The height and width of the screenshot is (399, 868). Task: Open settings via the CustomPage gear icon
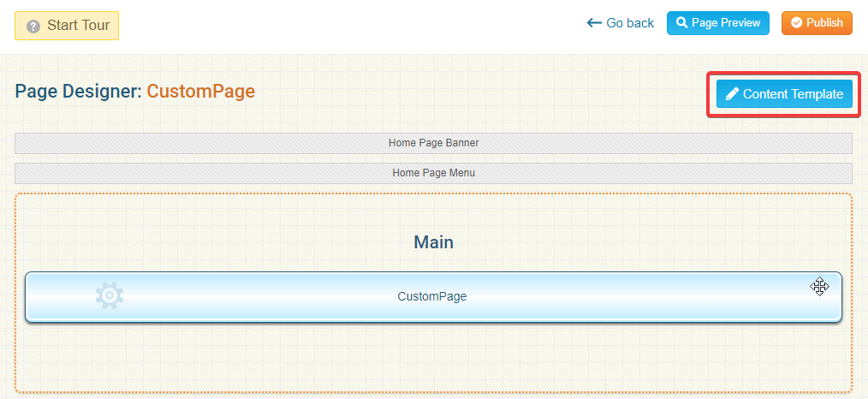(x=110, y=296)
